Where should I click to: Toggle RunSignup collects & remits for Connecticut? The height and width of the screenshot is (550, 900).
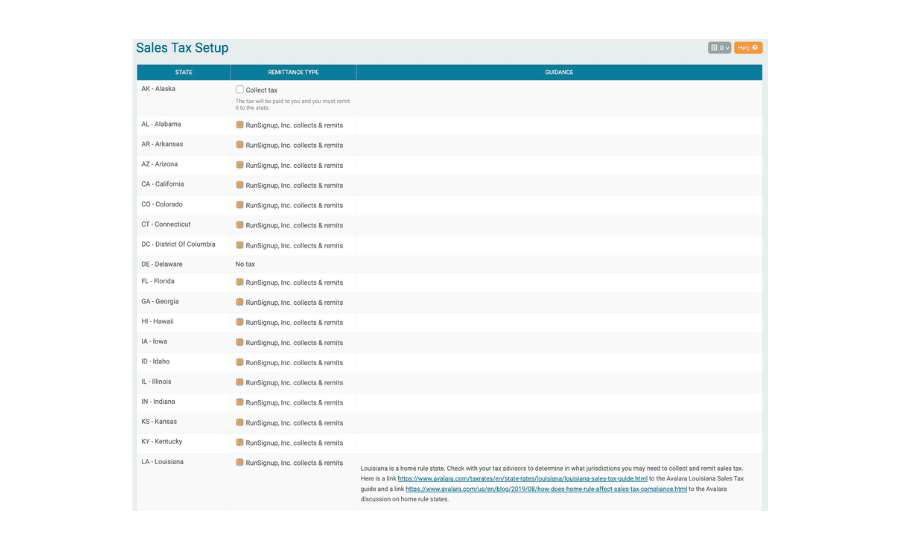coord(239,225)
